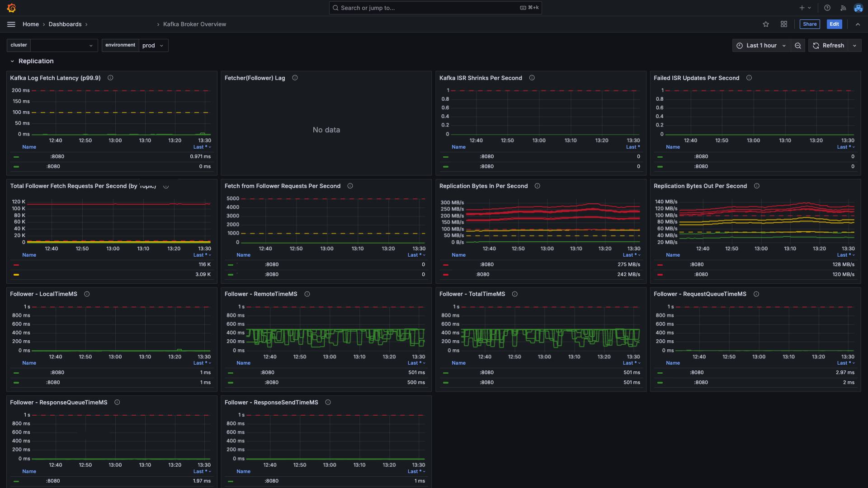Viewport: 868px width, 488px height.
Task: Toggle 275 MB/s series in Bytes In legend
Action: [486, 265]
